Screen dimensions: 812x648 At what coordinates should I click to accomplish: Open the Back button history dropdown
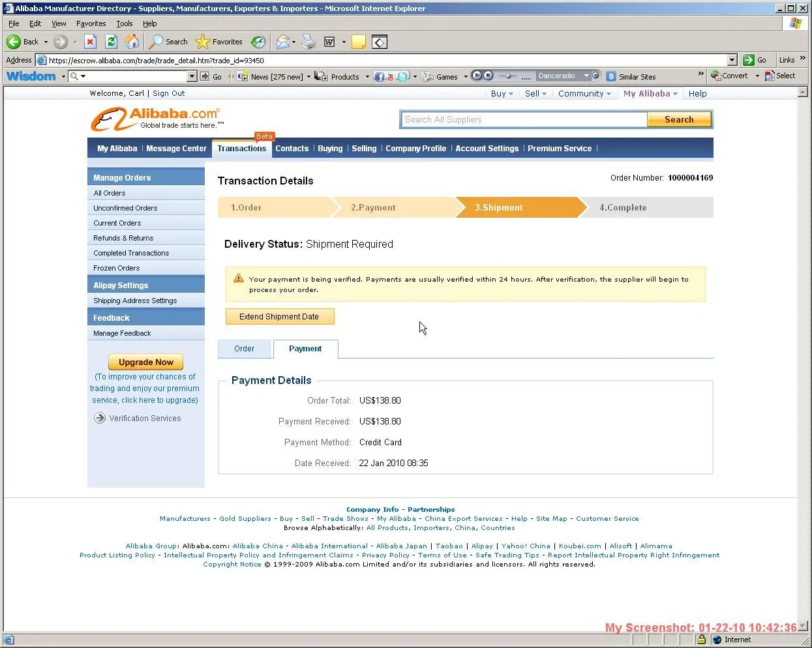click(x=46, y=42)
